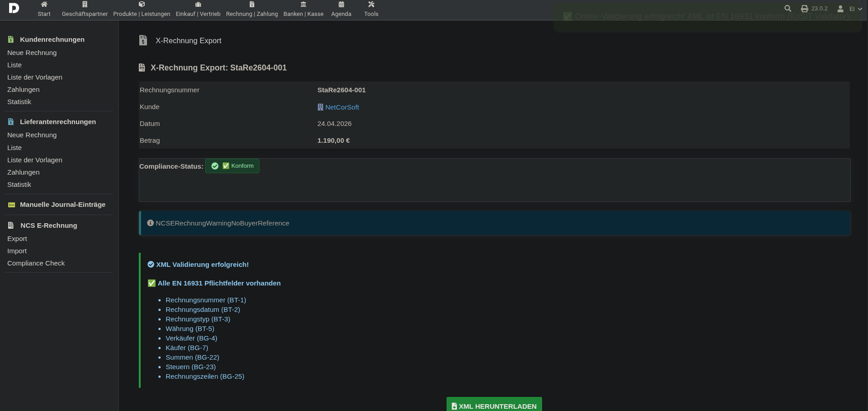The image size is (868, 411).
Task: Open Produkte | Leistungen cube icon
Action: point(142,5)
